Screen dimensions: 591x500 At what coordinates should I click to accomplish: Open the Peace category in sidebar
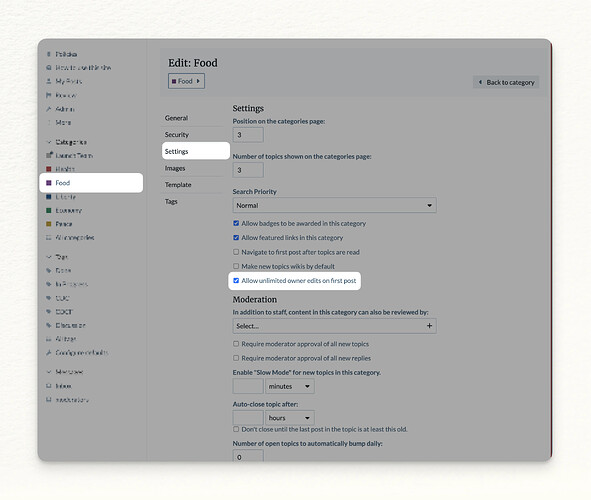click(x=64, y=224)
